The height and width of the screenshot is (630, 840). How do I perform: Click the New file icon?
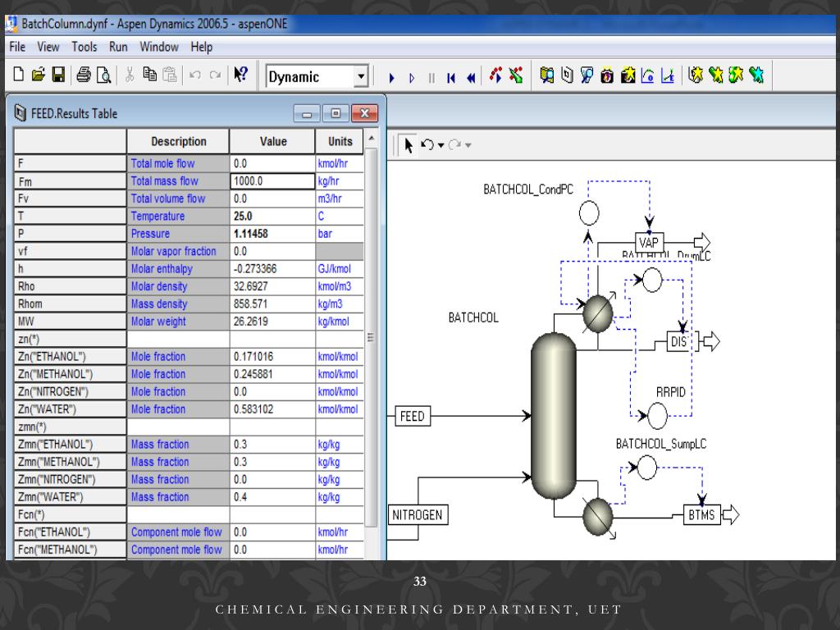[19, 76]
